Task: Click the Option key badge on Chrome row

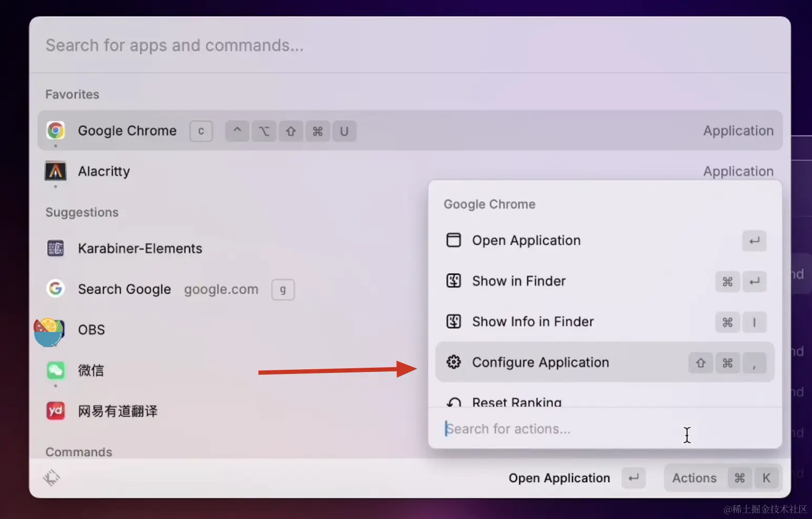Action: [264, 131]
